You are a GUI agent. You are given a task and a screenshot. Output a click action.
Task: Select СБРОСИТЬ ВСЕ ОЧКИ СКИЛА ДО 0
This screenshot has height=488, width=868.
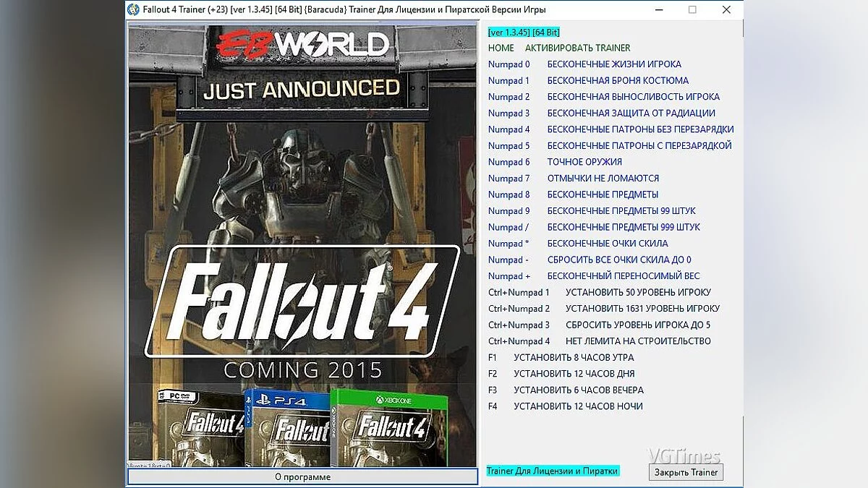tap(621, 260)
